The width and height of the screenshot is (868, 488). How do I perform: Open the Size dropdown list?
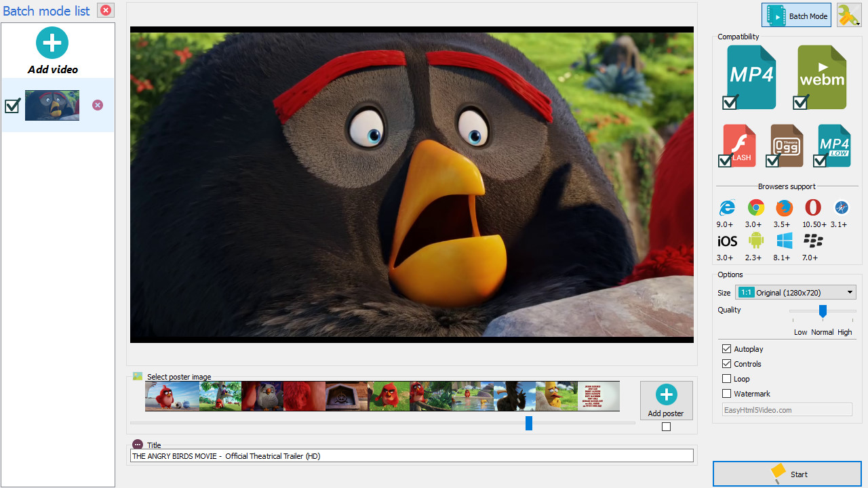[x=850, y=293]
